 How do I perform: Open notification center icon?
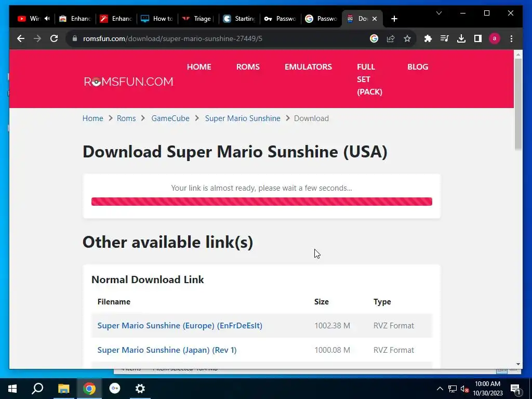pos(515,389)
